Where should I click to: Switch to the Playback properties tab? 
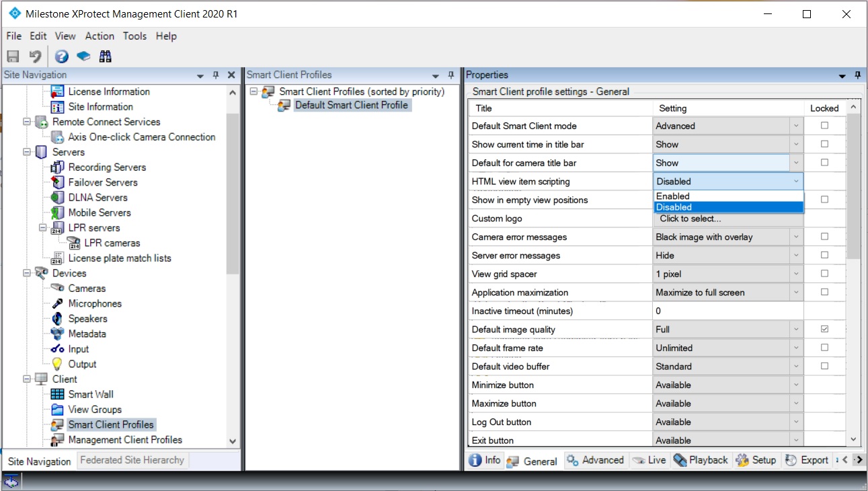click(700, 460)
